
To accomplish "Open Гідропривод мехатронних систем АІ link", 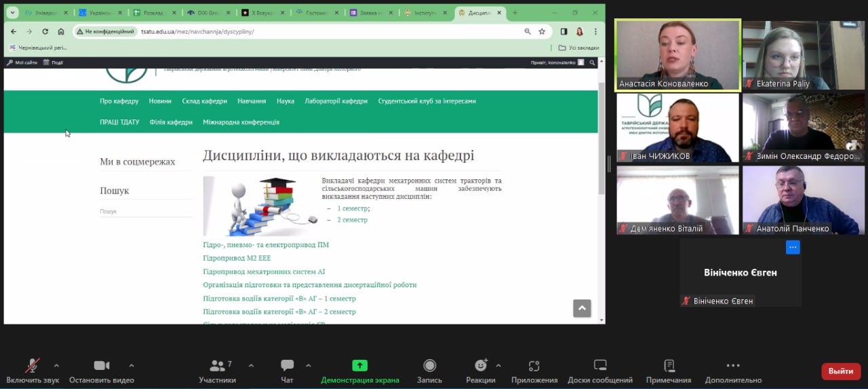I will point(264,272).
